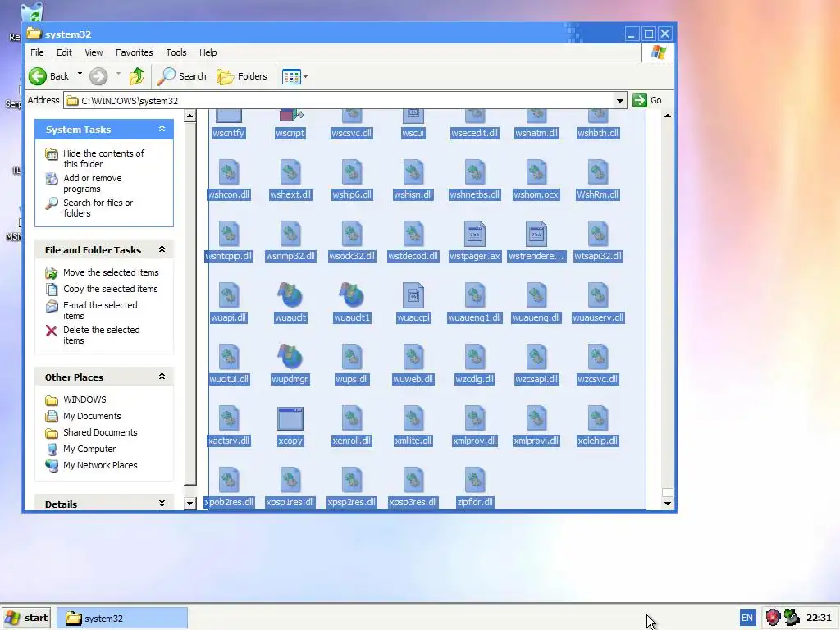Click Delete the selected items

[101, 335]
